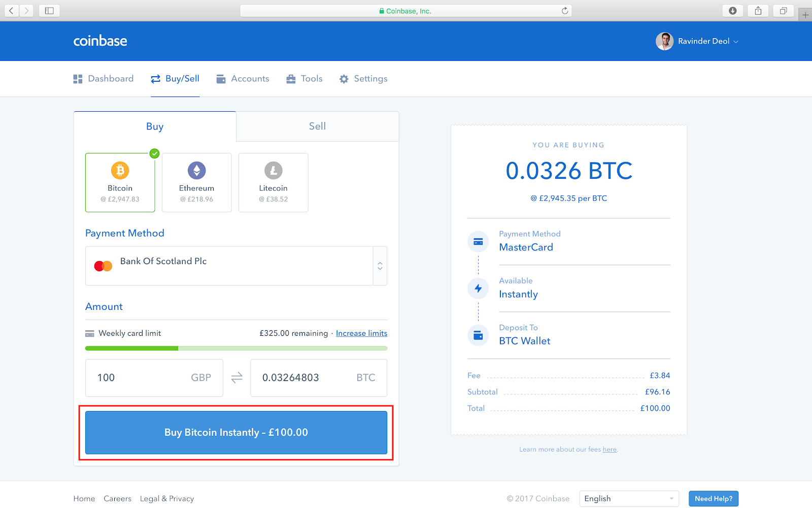Click the 'Instantly' availability text
This screenshot has height=508, width=812.
point(519,295)
